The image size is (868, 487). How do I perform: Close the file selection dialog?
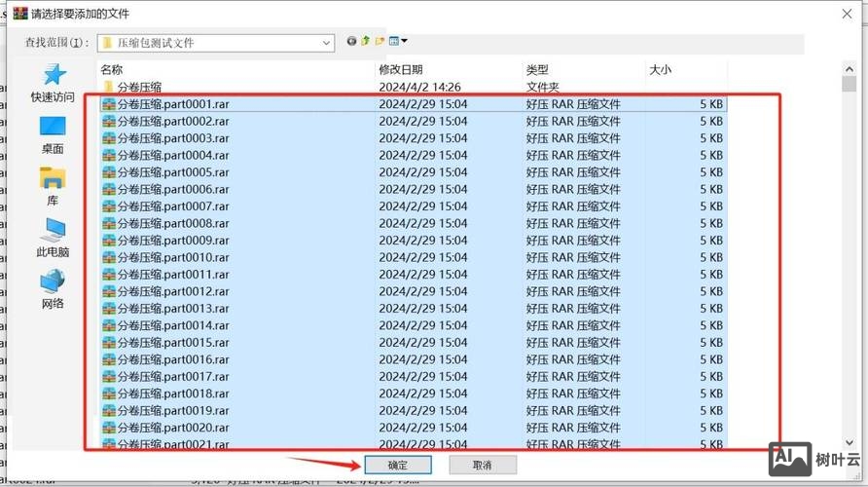coord(847,14)
